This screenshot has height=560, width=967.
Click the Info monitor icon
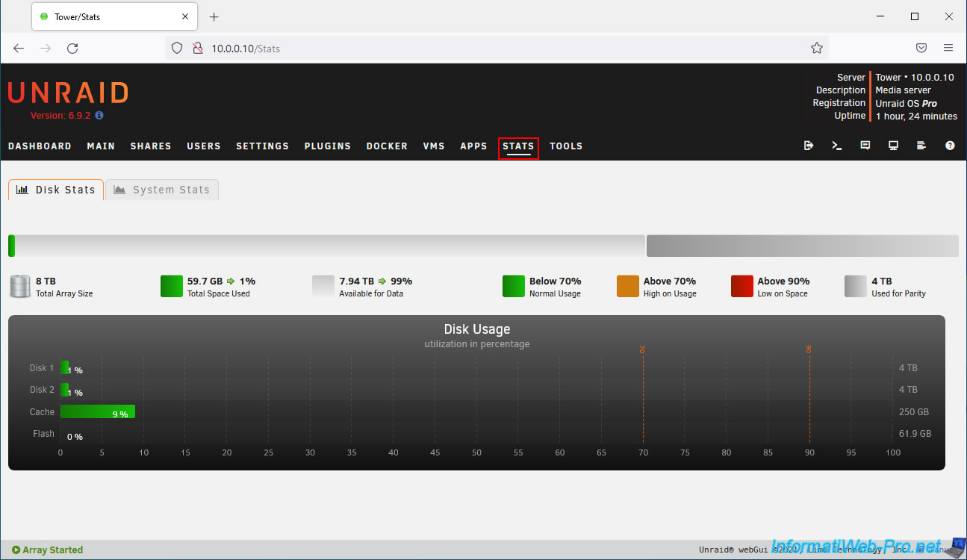(893, 146)
